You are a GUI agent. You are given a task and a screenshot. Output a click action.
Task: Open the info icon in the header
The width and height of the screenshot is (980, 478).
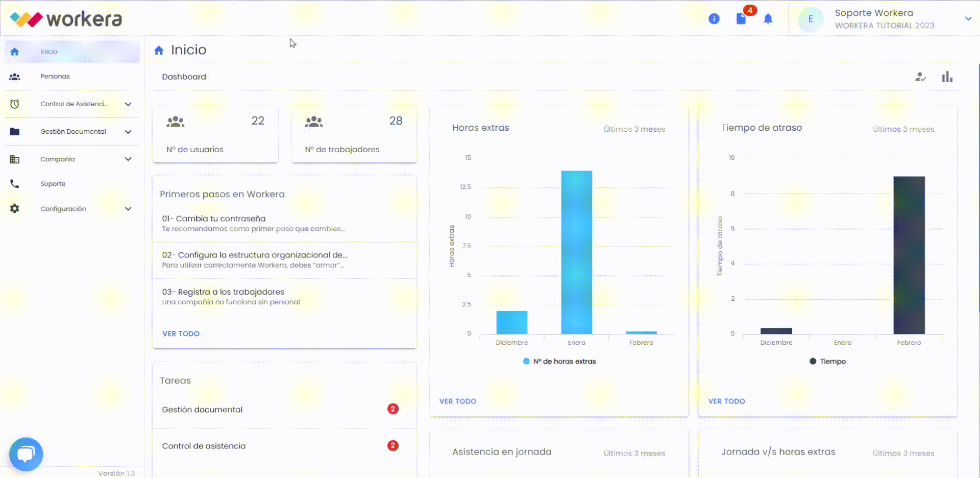(714, 19)
